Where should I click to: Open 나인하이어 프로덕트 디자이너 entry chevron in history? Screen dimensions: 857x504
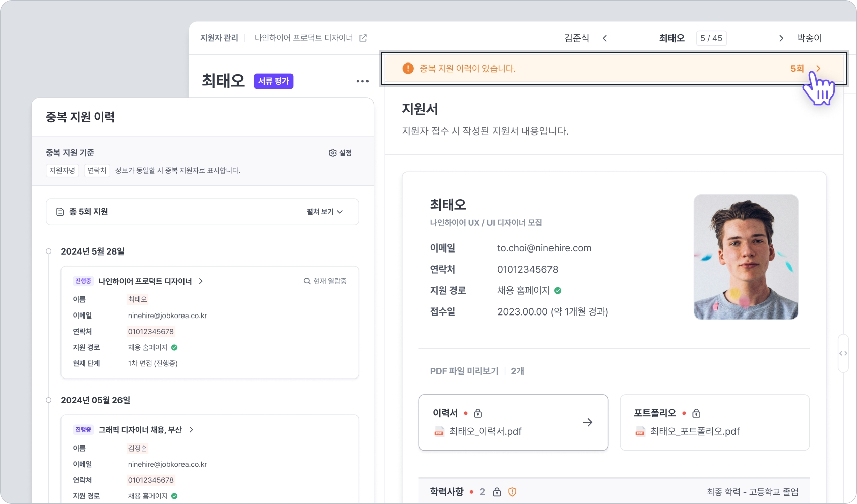pos(201,281)
